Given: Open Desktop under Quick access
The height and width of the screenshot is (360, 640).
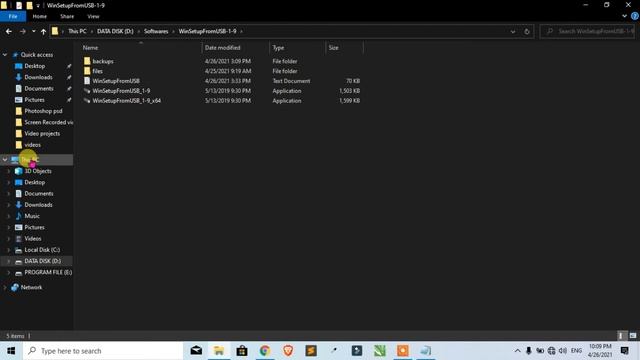Looking at the screenshot, I should click(35, 66).
